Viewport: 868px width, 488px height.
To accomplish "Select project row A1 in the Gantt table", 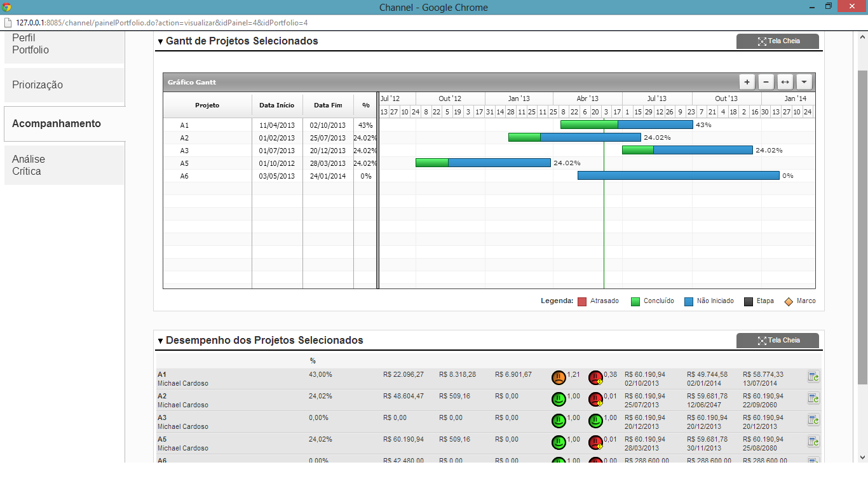I will [270, 125].
